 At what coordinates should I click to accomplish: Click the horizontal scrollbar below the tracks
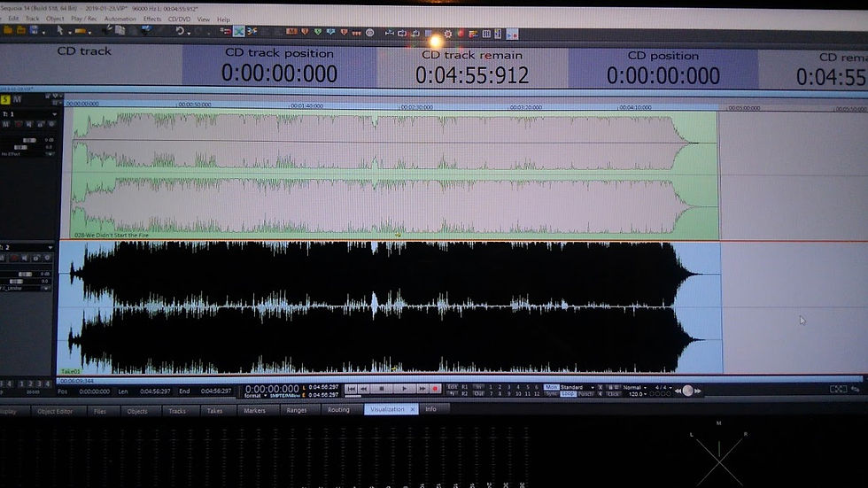tap(460, 380)
